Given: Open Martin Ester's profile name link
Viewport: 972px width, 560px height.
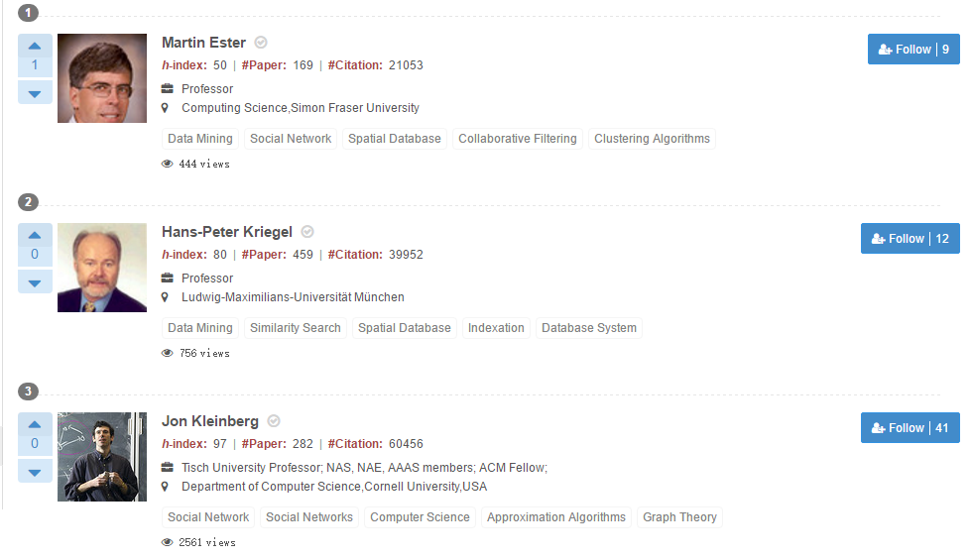Looking at the screenshot, I should click(x=203, y=43).
